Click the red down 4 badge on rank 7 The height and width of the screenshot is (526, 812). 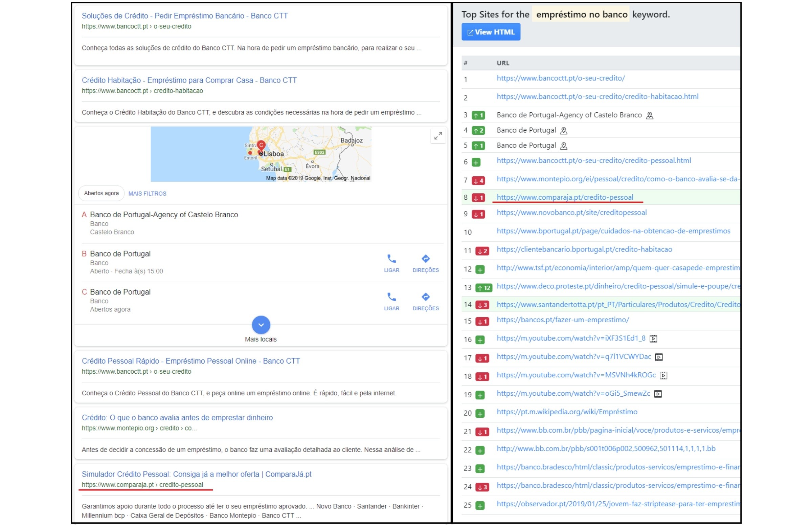(478, 181)
